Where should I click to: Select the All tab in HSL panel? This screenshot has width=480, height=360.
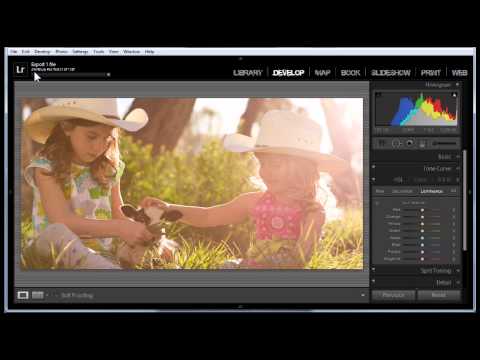(x=453, y=191)
